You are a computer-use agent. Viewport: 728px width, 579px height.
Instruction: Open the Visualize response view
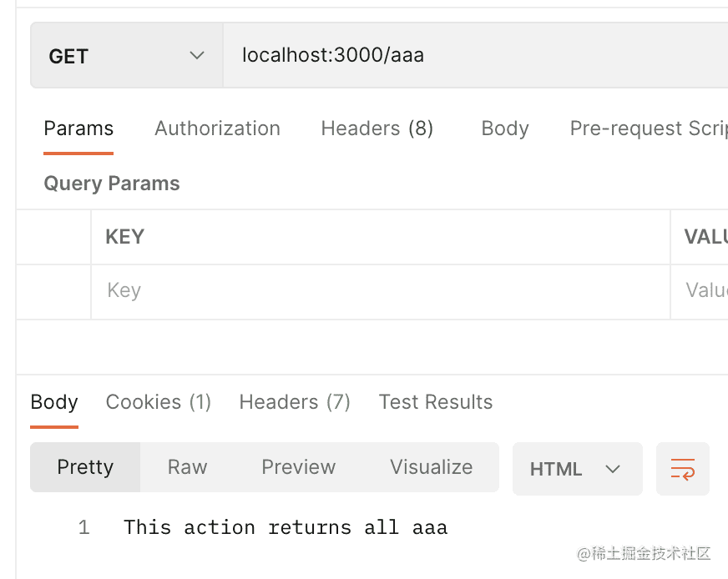(x=431, y=467)
